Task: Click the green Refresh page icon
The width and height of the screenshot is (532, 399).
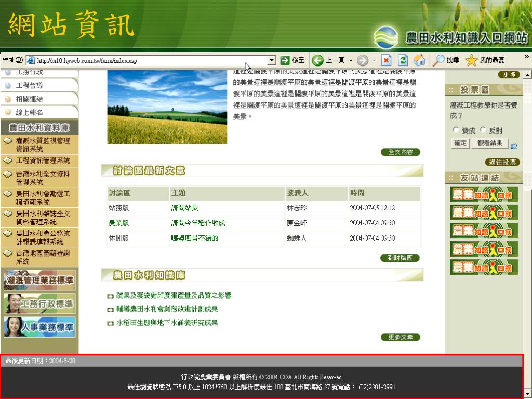Action: (x=403, y=60)
